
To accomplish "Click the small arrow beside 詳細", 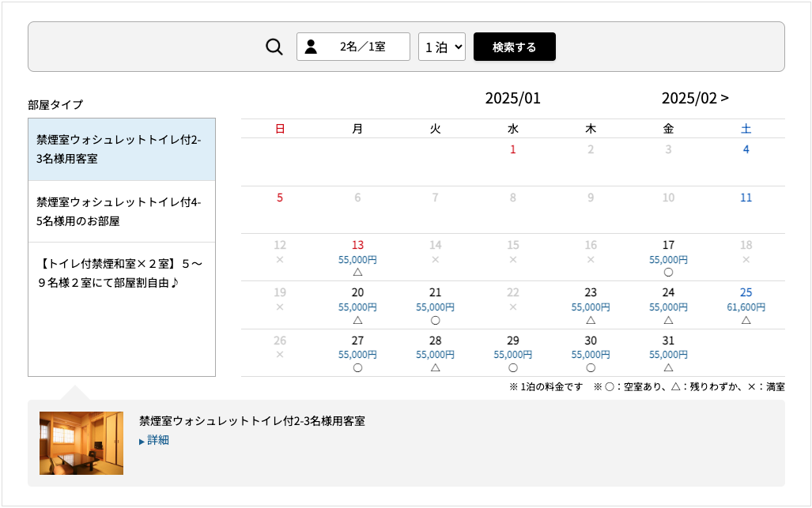I will tap(142, 442).
